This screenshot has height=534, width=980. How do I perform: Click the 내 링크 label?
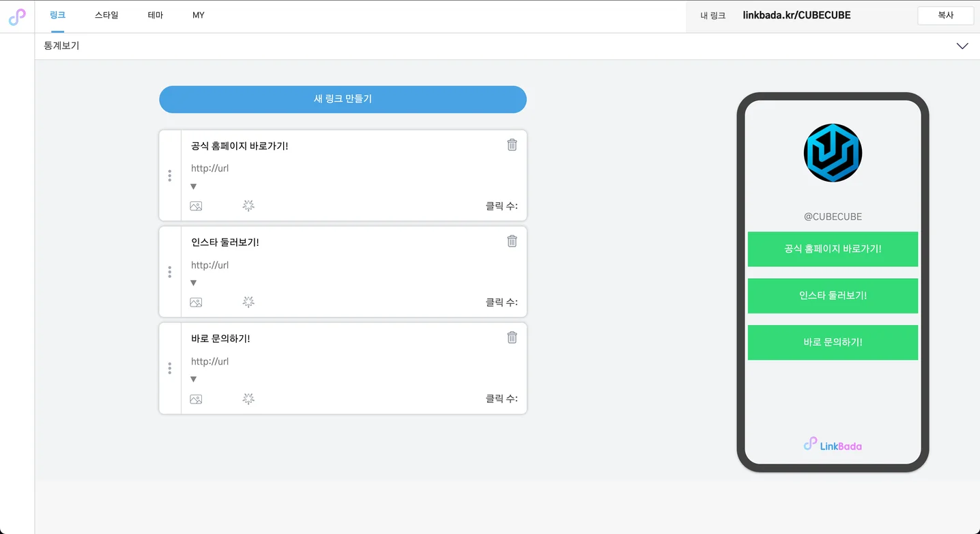712,15
